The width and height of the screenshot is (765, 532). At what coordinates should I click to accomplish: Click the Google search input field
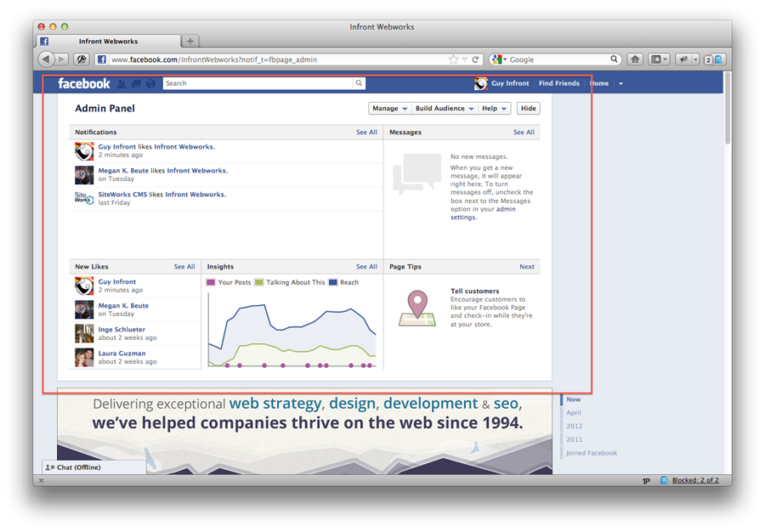(x=558, y=59)
